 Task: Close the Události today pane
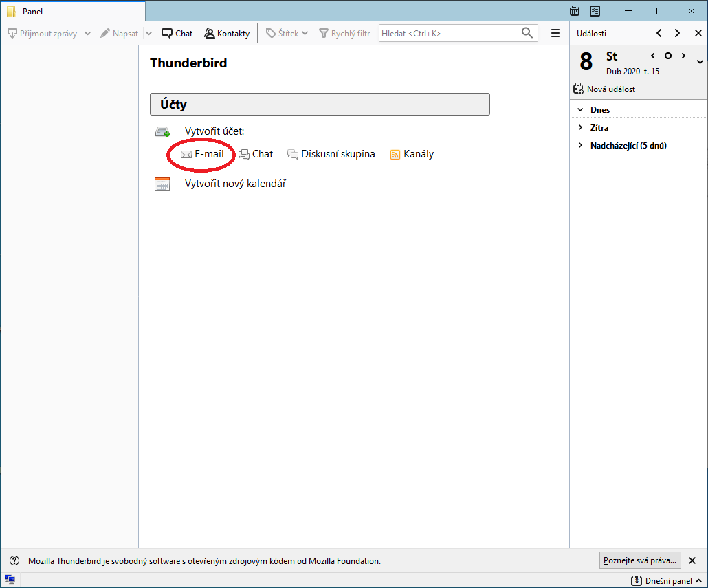698,34
